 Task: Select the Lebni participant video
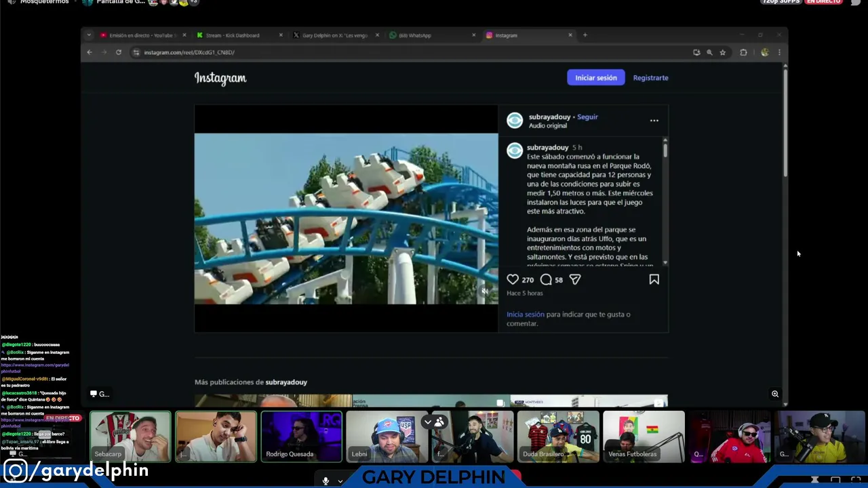click(x=387, y=436)
